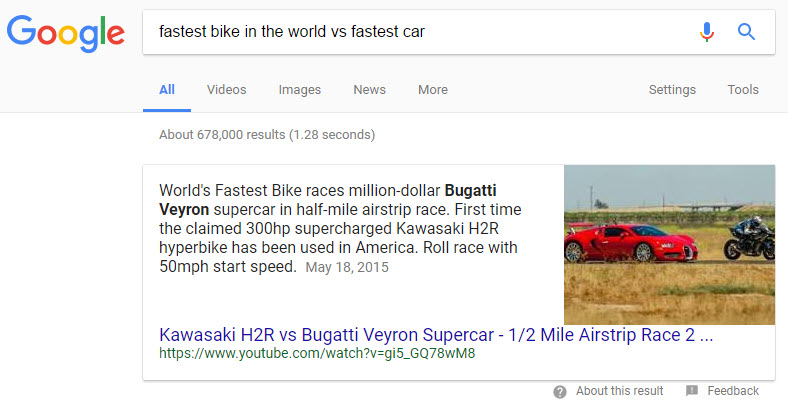Switch to the Images tab
788x407 pixels.
coord(300,90)
